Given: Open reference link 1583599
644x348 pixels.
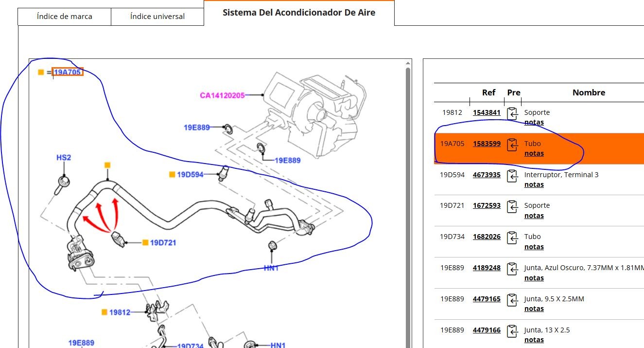Looking at the screenshot, I should (x=487, y=144).
